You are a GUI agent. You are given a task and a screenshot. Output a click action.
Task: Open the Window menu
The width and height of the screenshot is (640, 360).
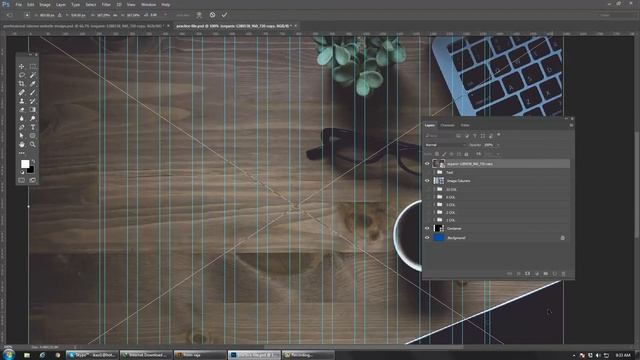click(149, 4)
